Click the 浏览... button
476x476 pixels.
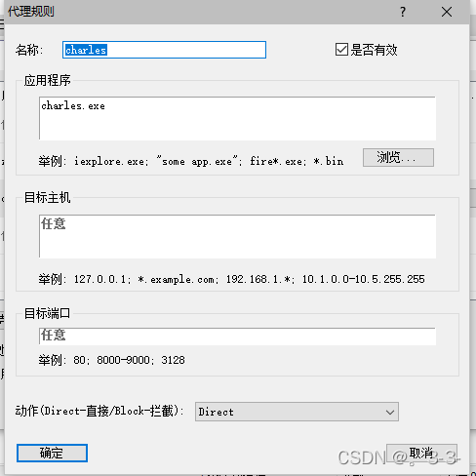398,158
